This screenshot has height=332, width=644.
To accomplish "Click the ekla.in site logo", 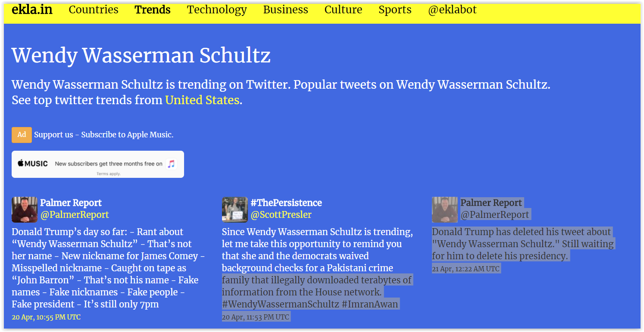I will pyautogui.click(x=32, y=9).
